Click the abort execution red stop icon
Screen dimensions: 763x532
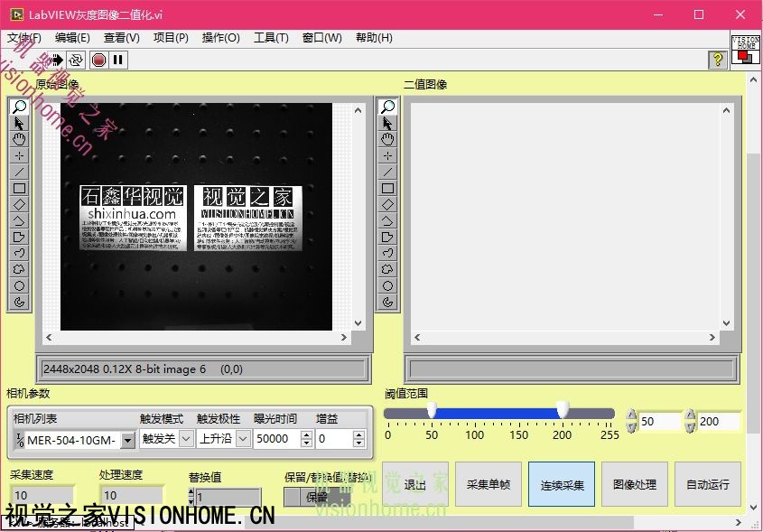click(x=98, y=60)
